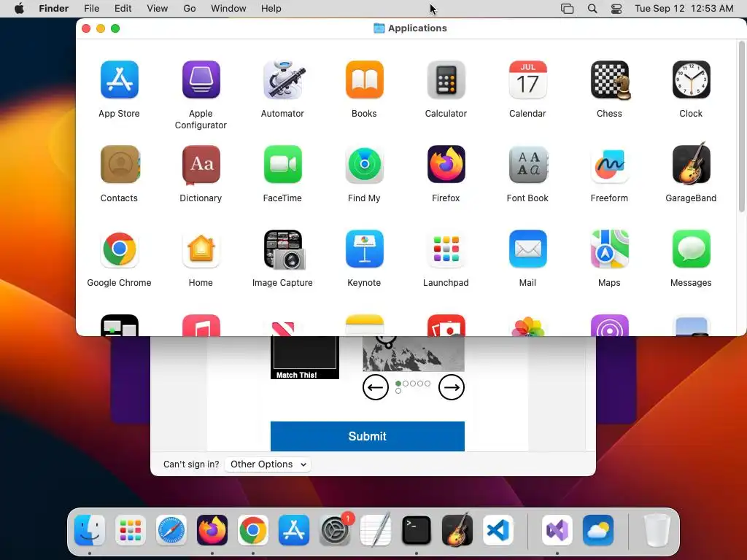The image size is (747, 560).
Task: Select the Chess app icon
Action: (609, 79)
